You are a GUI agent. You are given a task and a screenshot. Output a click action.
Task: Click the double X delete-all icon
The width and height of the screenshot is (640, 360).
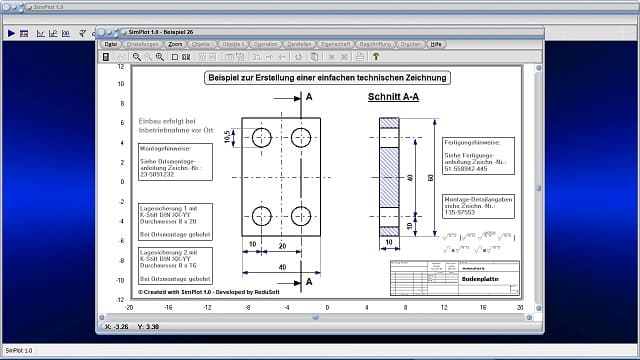(344, 57)
